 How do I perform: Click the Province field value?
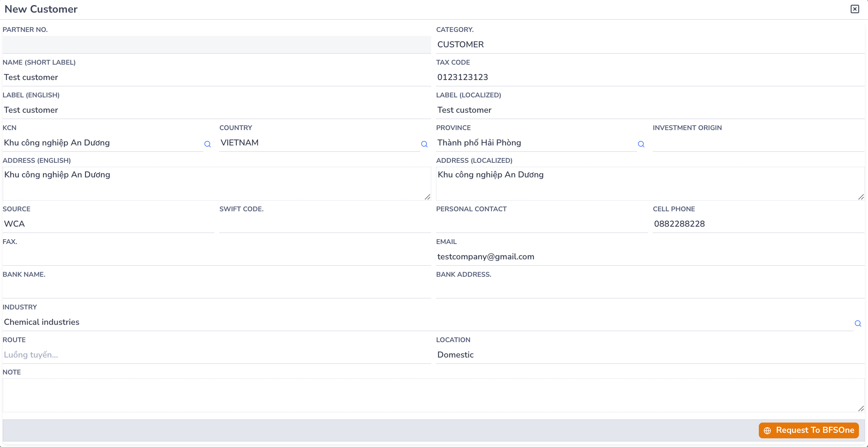pyautogui.click(x=536, y=143)
